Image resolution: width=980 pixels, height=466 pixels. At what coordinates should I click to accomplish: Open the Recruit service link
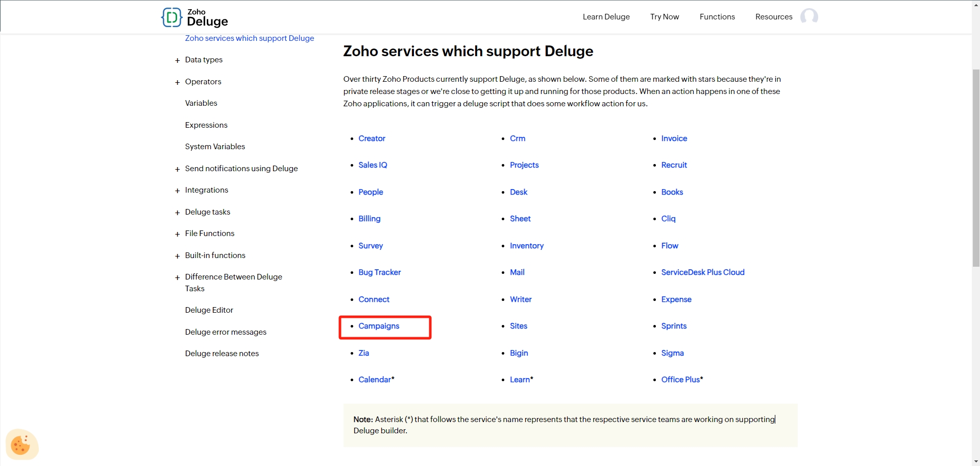tap(674, 165)
